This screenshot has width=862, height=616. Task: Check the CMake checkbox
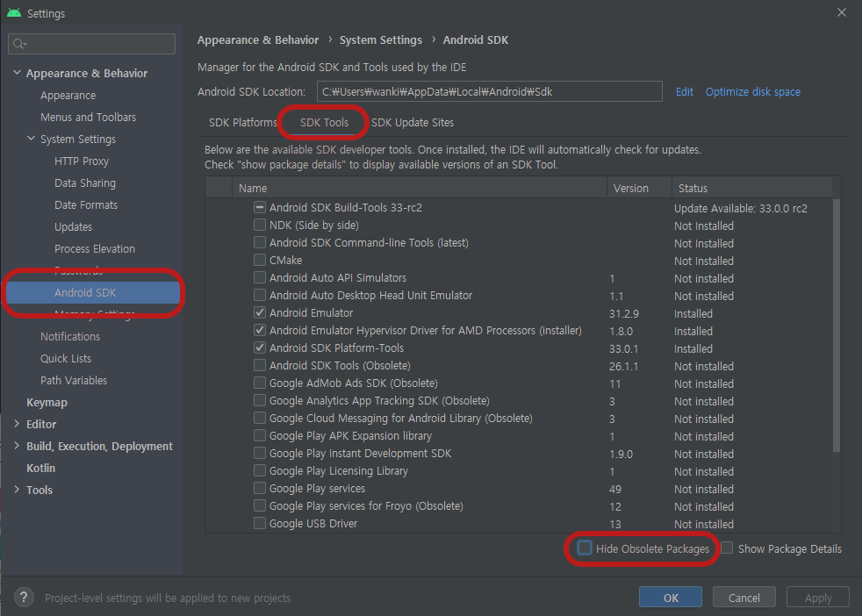point(260,260)
